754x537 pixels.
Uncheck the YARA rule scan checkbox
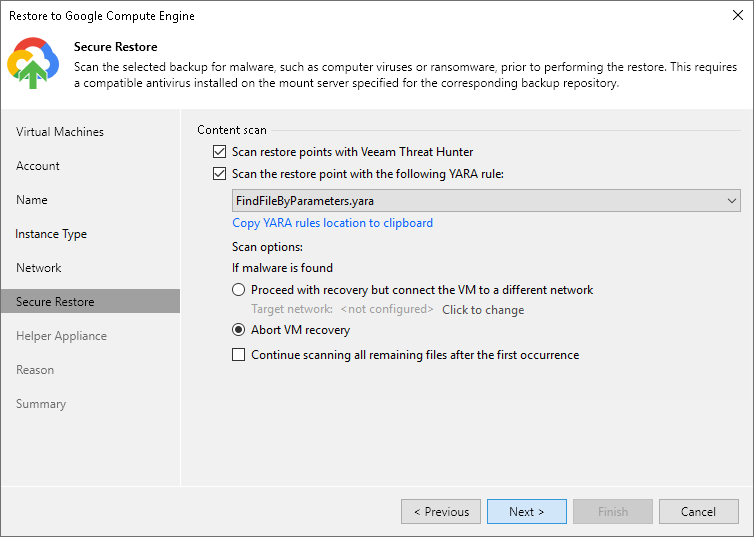[219, 174]
